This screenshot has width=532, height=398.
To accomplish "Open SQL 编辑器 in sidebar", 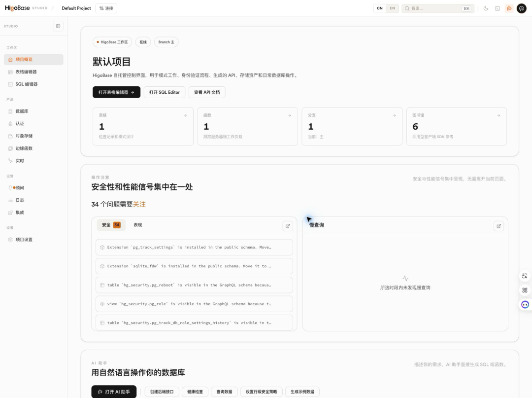I will [x=33, y=84].
